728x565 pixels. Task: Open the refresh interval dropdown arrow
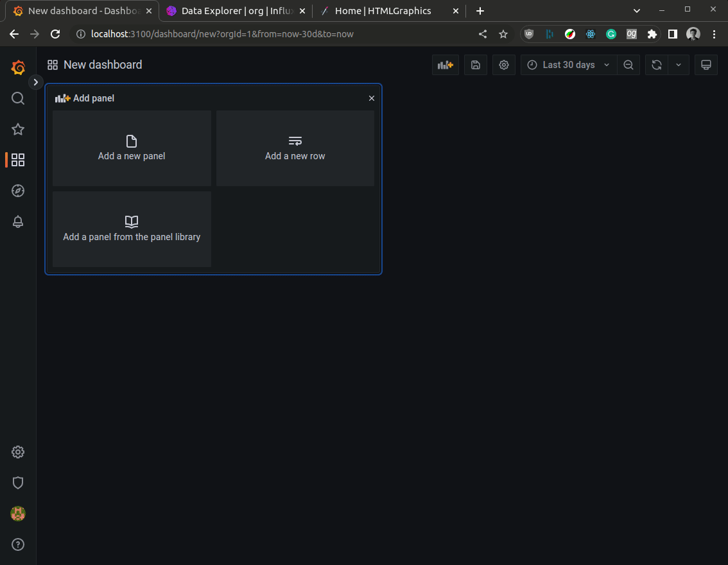[679, 65]
